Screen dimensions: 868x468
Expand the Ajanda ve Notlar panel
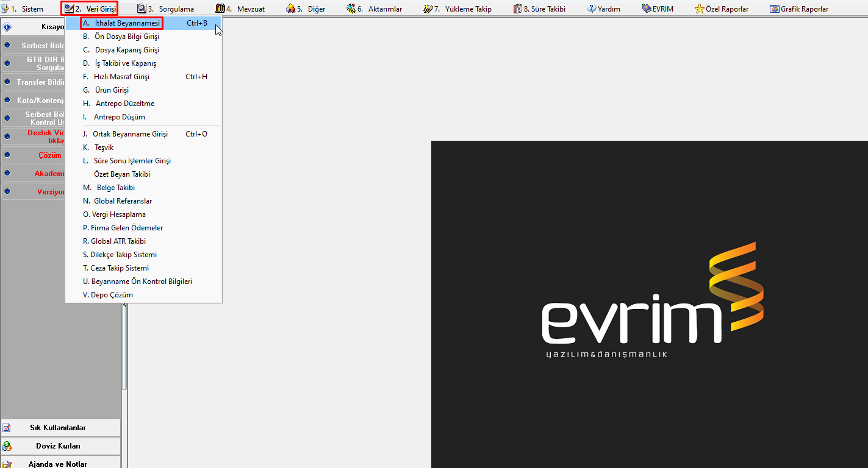point(60,463)
